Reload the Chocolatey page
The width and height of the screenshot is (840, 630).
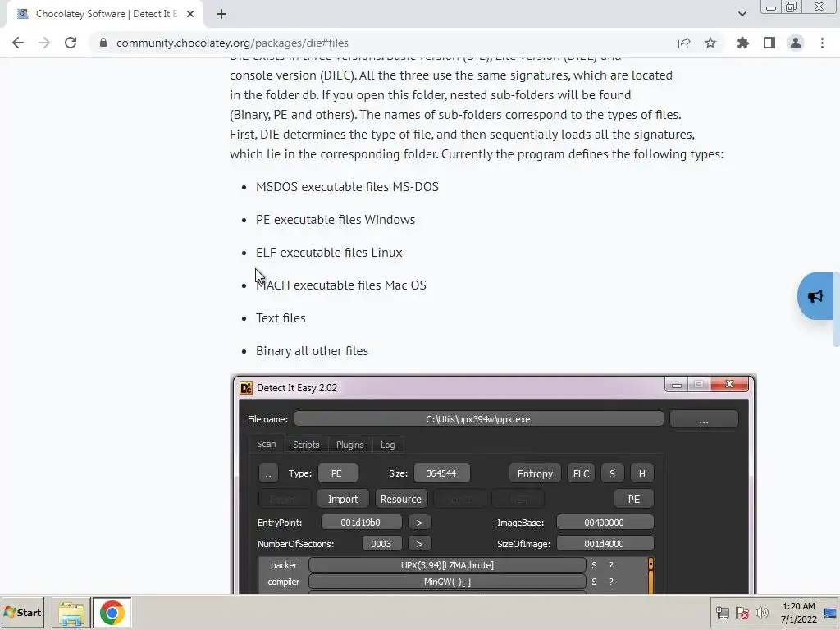71,43
